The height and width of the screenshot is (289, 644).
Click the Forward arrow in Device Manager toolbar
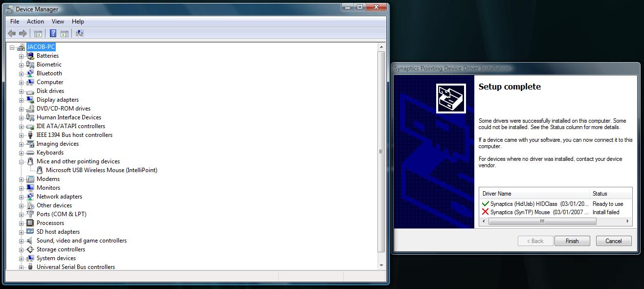22,33
